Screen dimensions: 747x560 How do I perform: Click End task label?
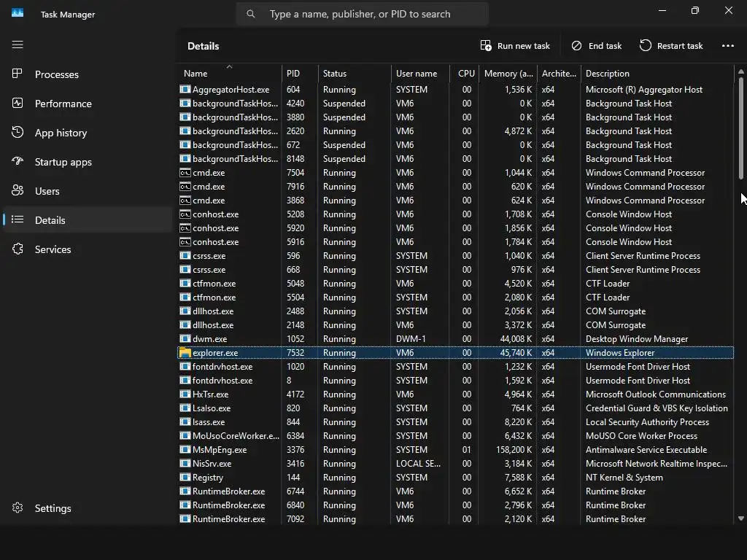click(x=605, y=46)
